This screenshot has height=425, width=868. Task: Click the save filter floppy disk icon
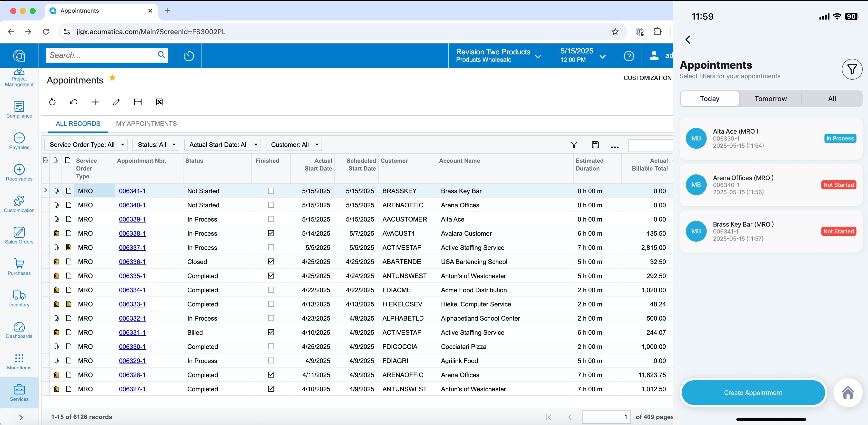(595, 145)
